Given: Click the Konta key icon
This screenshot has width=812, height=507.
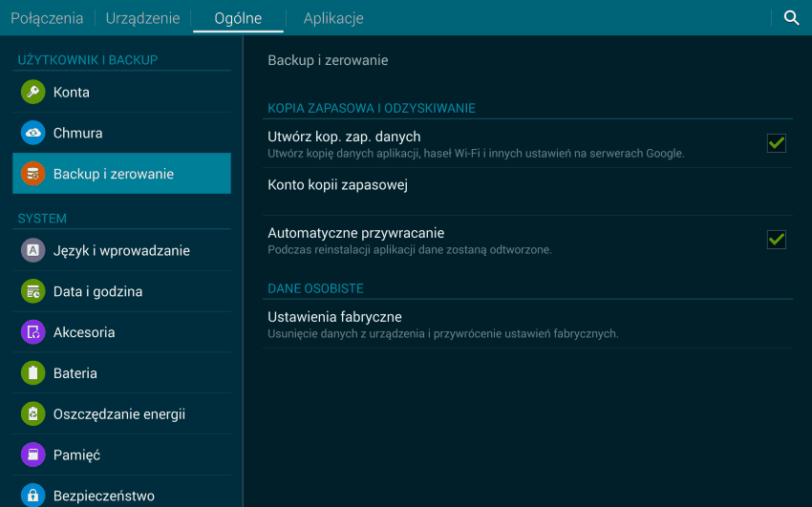Looking at the screenshot, I should [32, 92].
